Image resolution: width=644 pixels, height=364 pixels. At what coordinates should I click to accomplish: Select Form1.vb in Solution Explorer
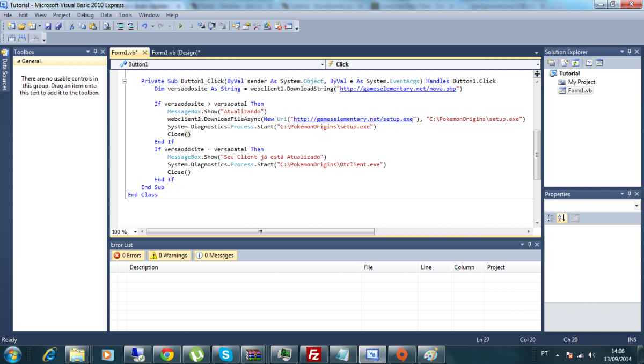[580, 90]
